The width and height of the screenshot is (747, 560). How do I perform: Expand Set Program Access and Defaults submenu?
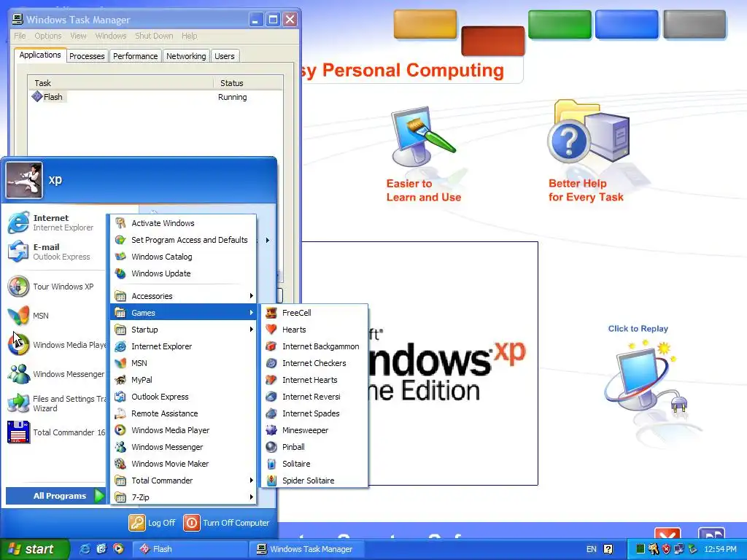(x=183, y=240)
